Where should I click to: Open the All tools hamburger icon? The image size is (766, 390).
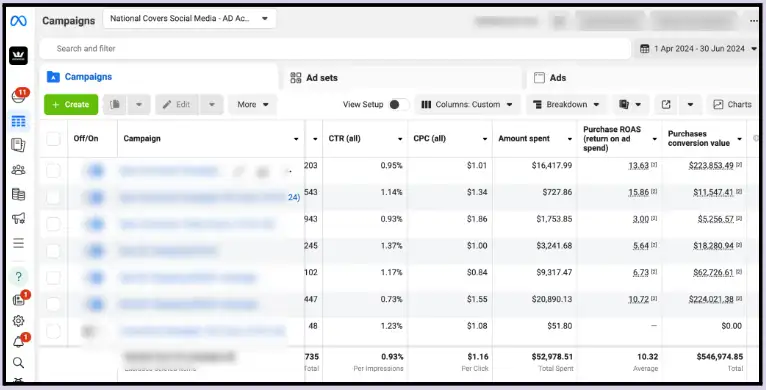coord(19,243)
